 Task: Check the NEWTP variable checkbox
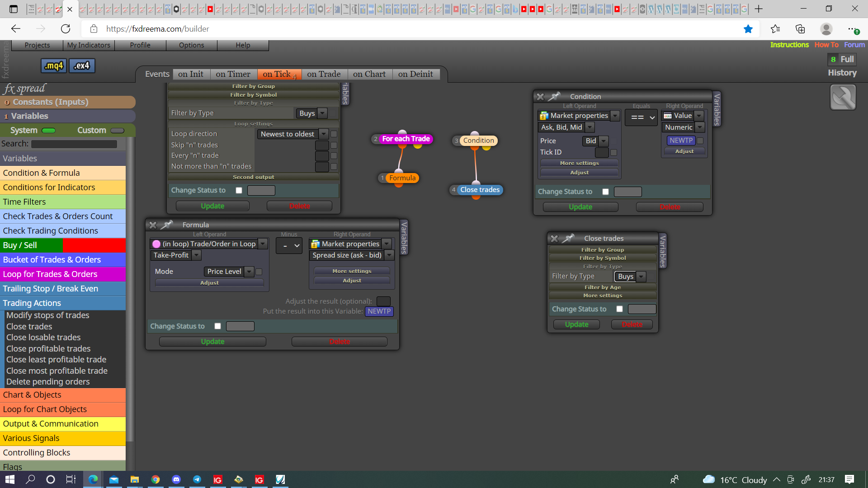click(700, 141)
